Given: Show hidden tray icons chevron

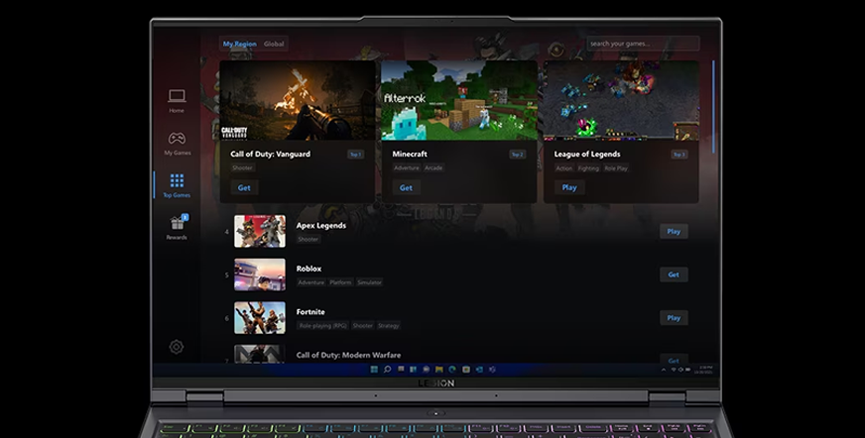Looking at the screenshot, I should click(663, 370).
